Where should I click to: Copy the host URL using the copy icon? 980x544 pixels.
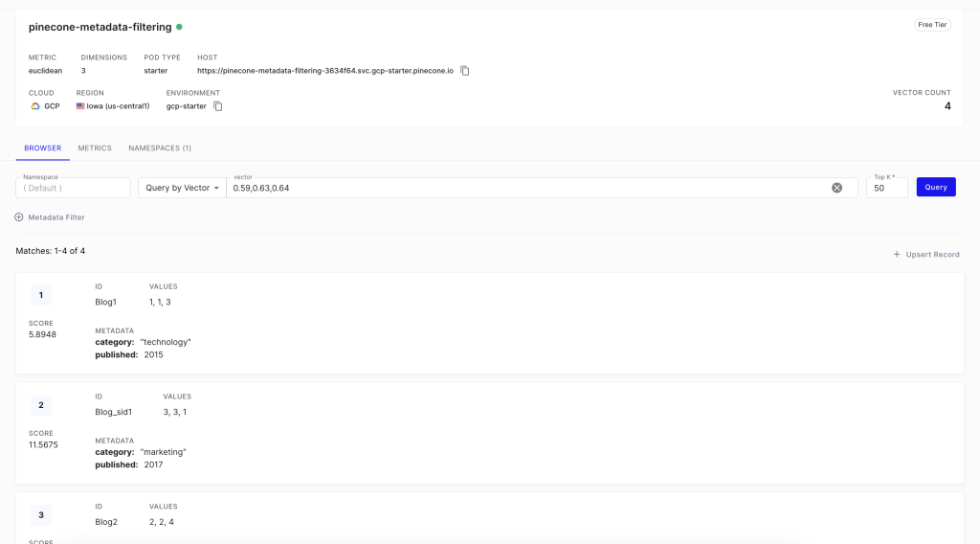click(x=465, y=71)
